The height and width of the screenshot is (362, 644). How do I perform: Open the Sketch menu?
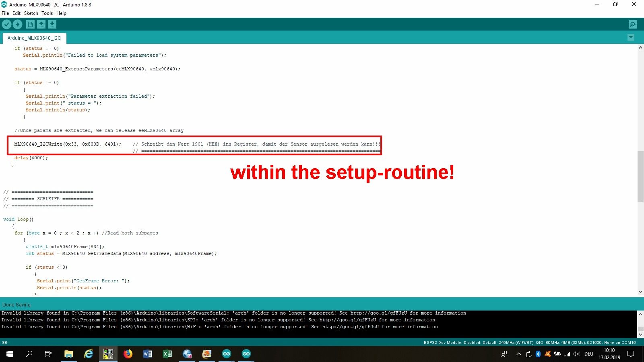point(31,13)
